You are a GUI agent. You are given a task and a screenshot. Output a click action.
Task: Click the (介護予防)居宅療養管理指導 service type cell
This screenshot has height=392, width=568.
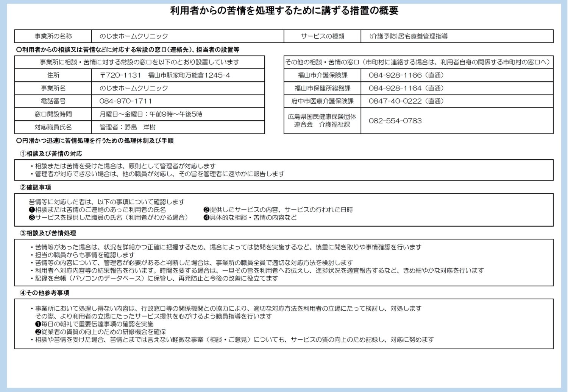408,36
